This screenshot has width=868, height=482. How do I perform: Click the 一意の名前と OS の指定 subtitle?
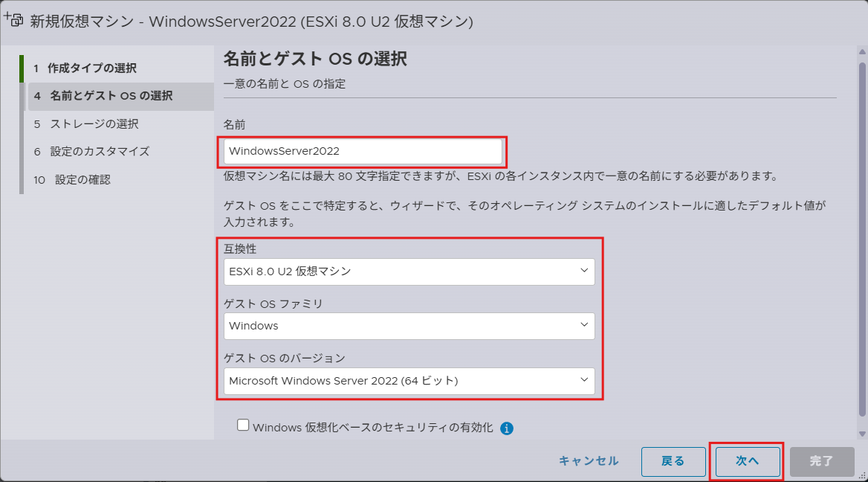point(285,83)
